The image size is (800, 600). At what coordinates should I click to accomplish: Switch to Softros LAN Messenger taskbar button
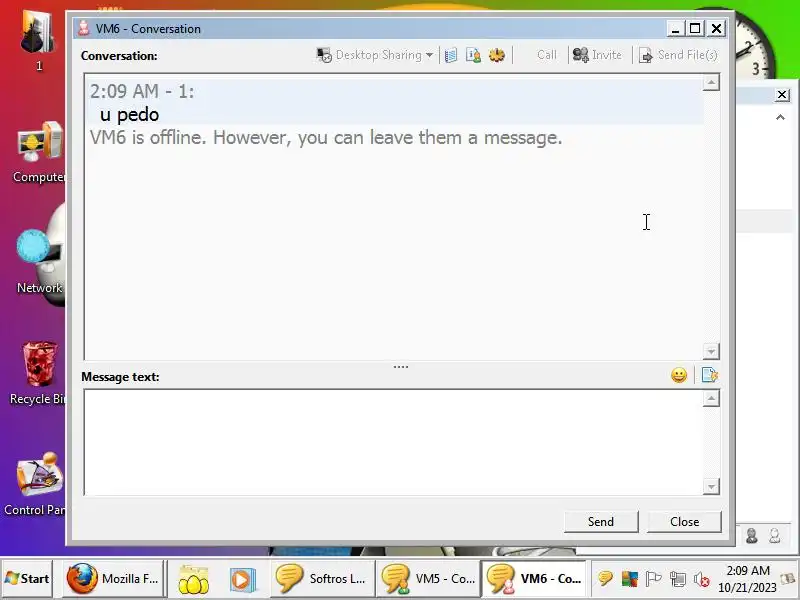click(x=322, y=579)
